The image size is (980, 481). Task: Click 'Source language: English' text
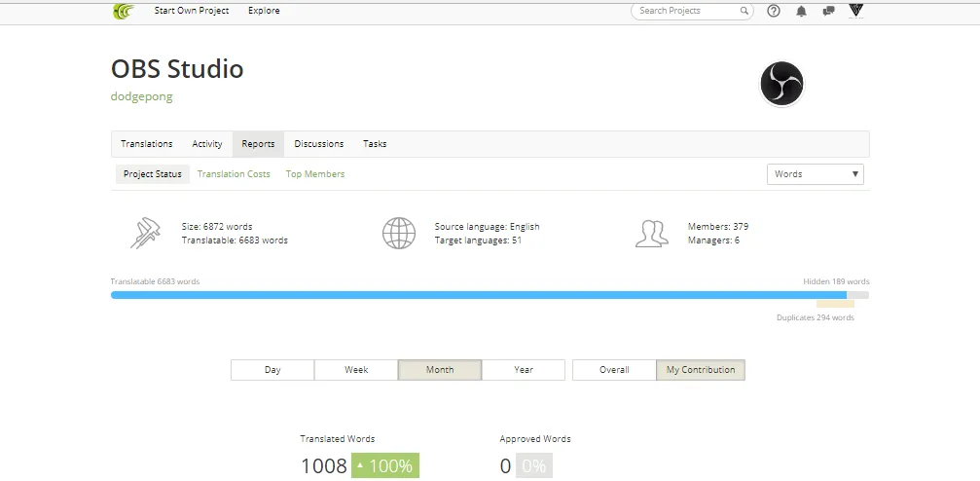pyautogui.click(x=487, y=227)
